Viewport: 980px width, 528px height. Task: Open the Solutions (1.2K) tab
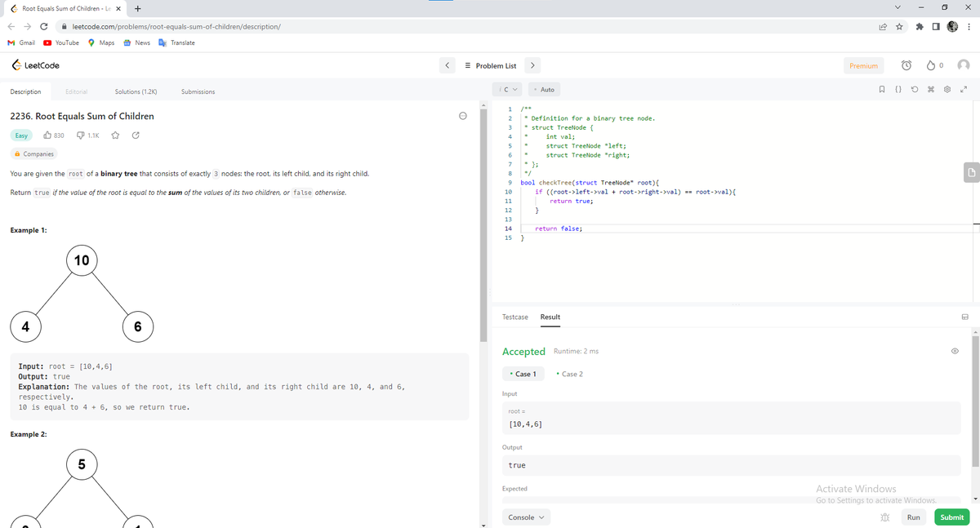[136, 91]
